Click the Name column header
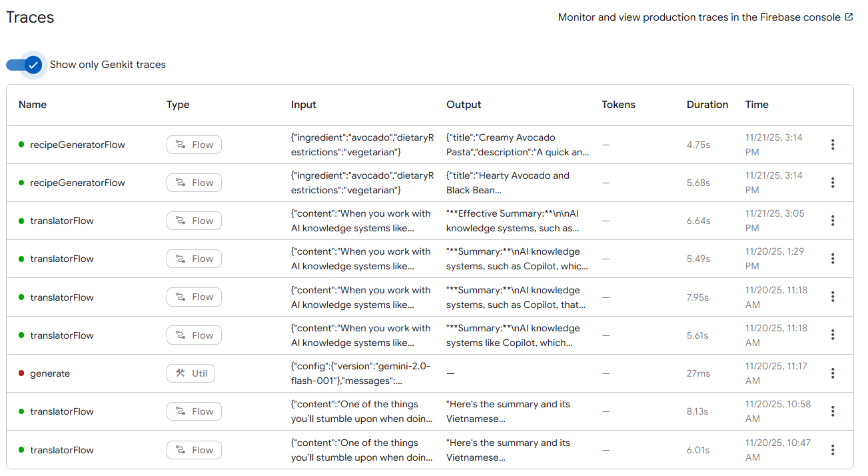The width and height of the screenshot is (868, 476). [x=33, y=105]
